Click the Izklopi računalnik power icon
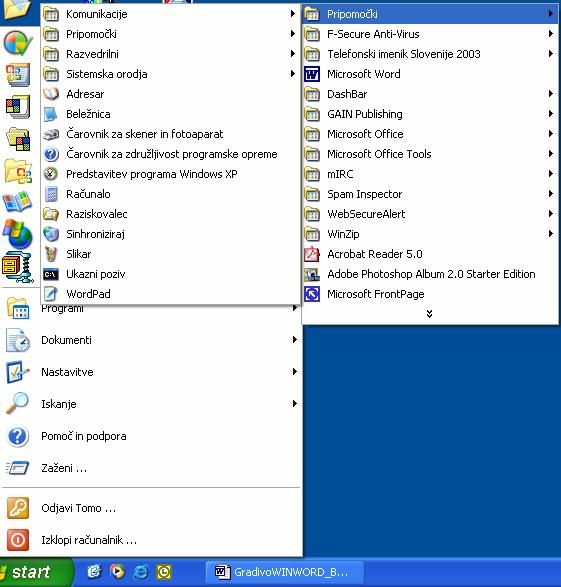The image size is (561, 587). click(x=17, y=540)
